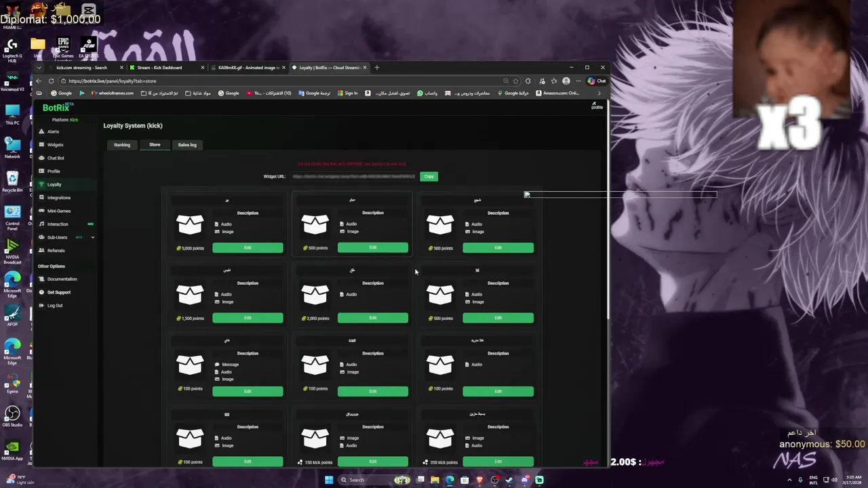Open Windows Start menu
Viewport: 868px width, 488px height.
coord(329,480)
